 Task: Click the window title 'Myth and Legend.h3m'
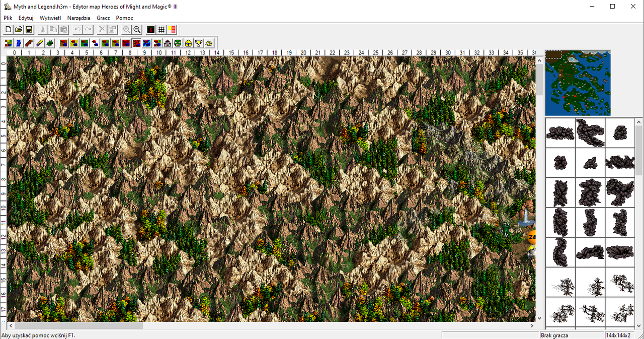point(41,7)
